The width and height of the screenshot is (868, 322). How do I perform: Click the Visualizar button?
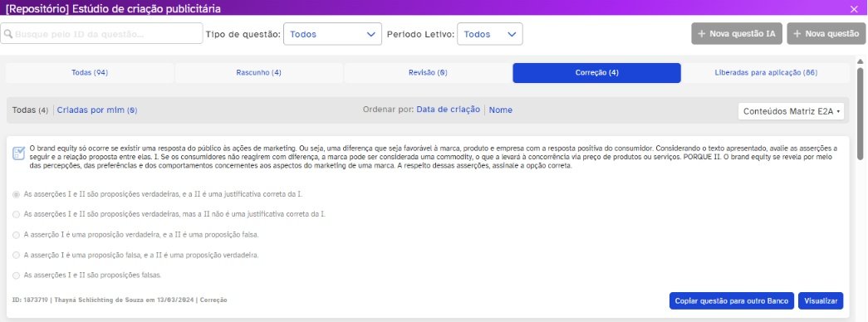click(x=821, y=301)
